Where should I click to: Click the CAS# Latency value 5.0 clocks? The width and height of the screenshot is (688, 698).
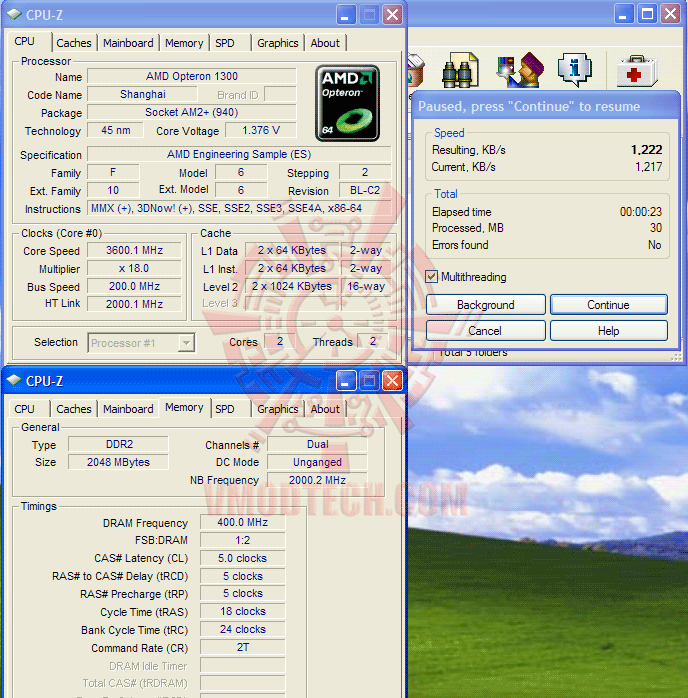243,558
